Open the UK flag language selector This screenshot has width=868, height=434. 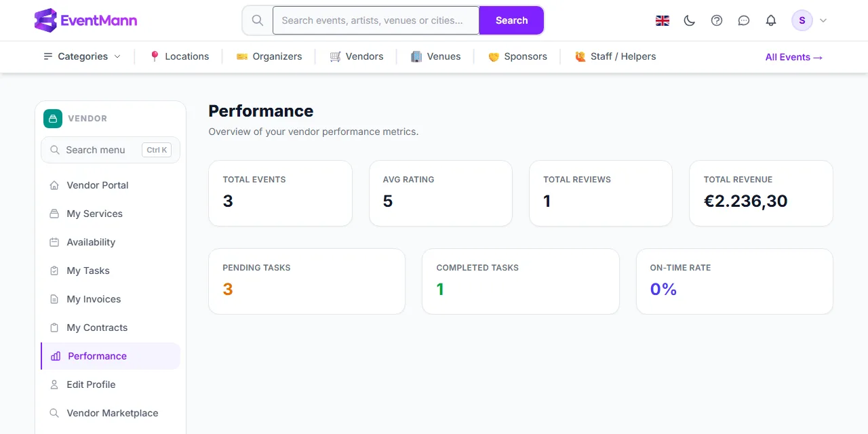(x=663, y=20)
